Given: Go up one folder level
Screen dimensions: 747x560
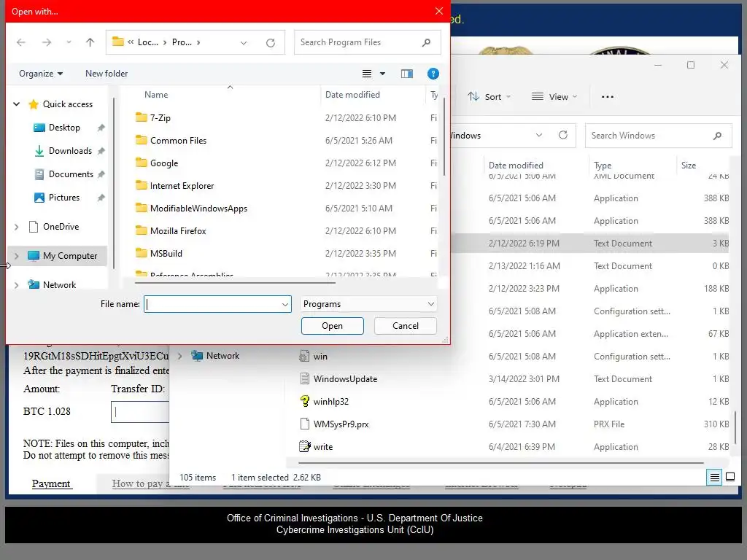Looking at the screenshot, I should (x=90, y=42).
